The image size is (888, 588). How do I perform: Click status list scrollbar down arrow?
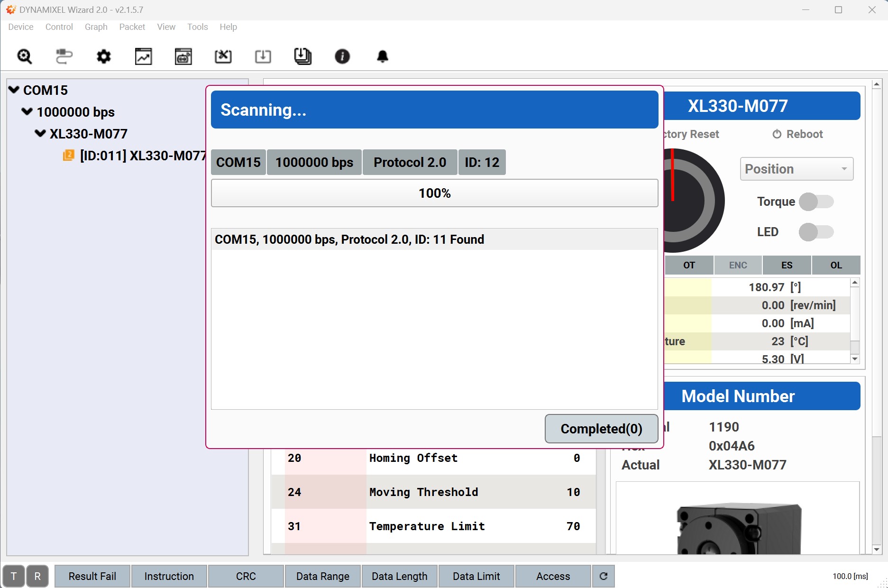[855, 359]
